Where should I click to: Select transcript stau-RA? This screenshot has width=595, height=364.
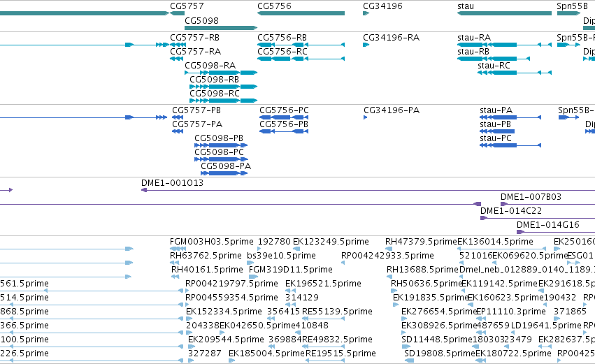point(474,38)
